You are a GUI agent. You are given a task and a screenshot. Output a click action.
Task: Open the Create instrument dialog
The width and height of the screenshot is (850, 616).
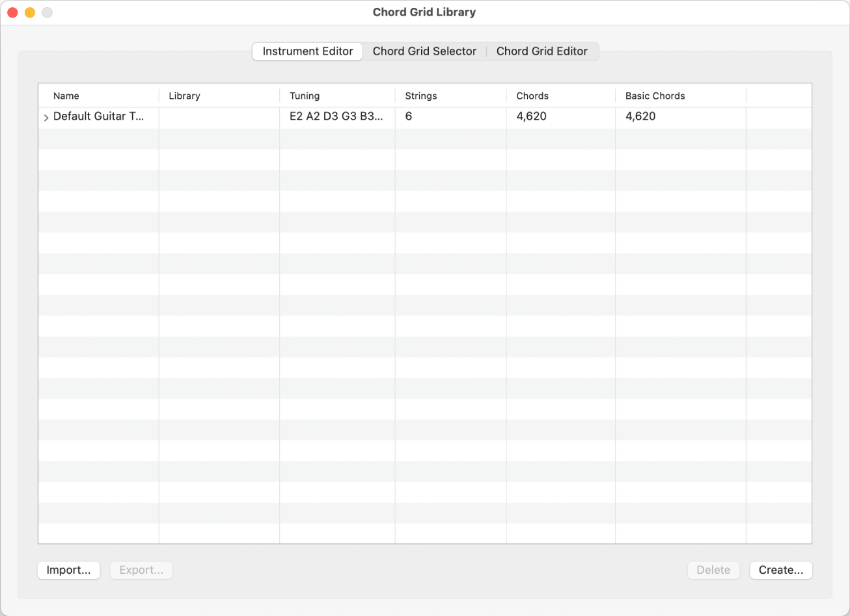tap(780, 570)
